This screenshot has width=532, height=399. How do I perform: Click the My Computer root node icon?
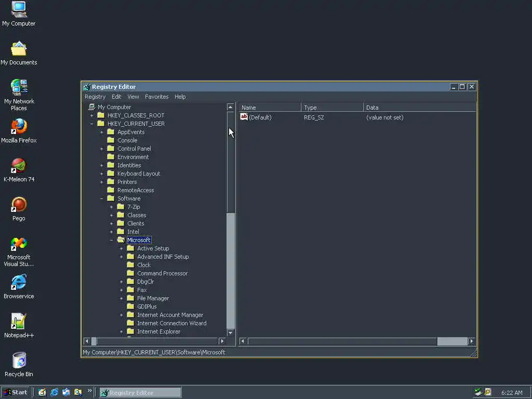pos(91,107)
